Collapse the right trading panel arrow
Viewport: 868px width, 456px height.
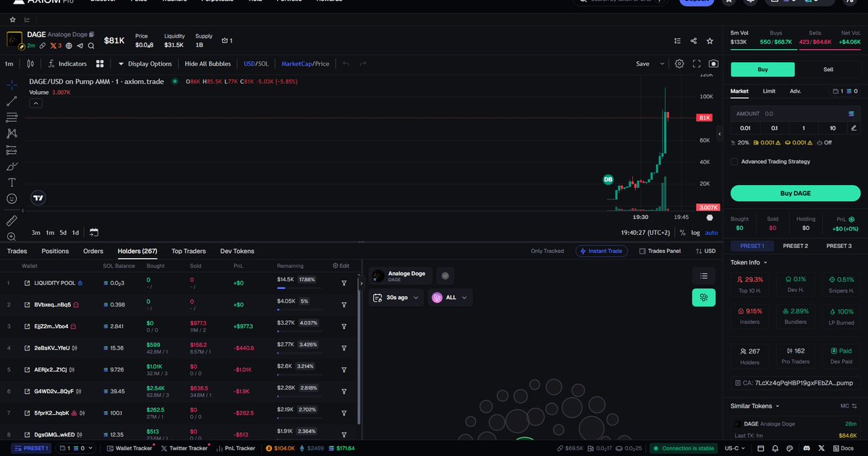click(x=719, y=134)
